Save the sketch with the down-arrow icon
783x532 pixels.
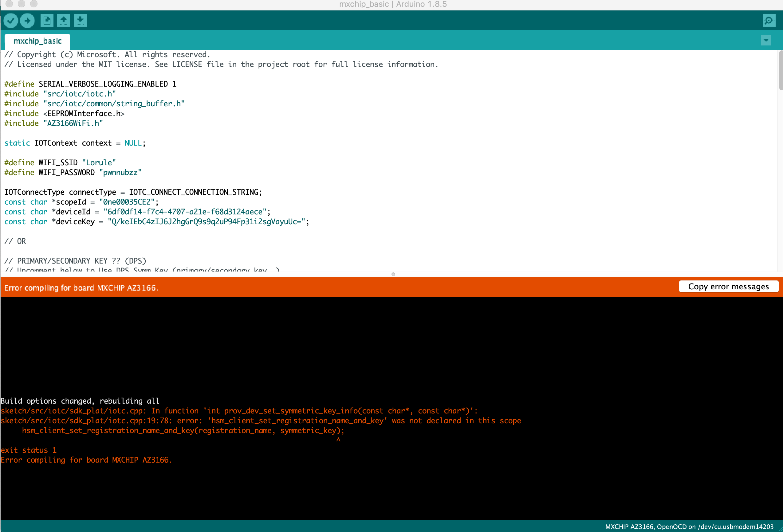(x=80, y=21)
